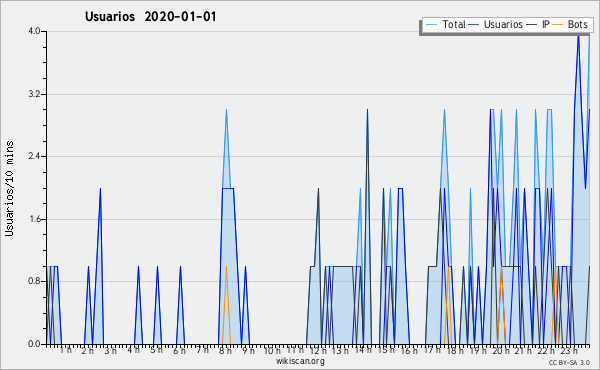This screenshot has width=600, height=370.
Task: Click the Usuarios/10 mins axis label
Action: coord(10,189)
